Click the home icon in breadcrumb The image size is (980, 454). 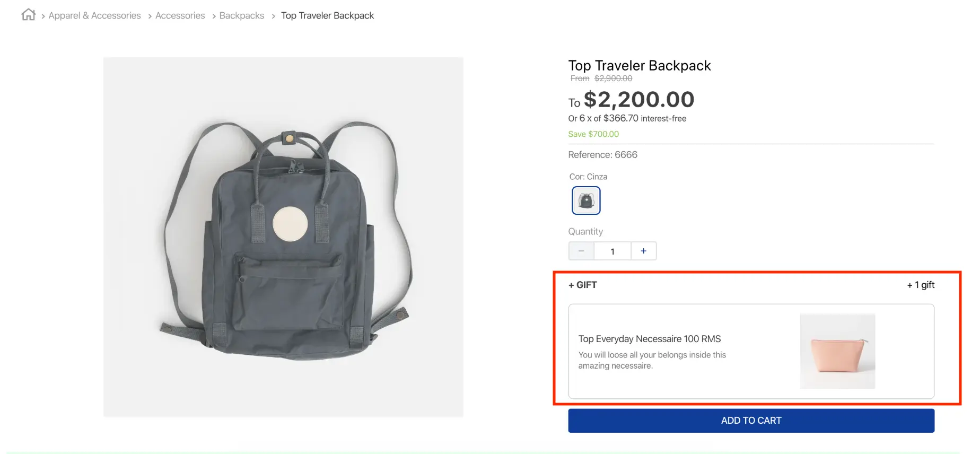click(x=29, y=15)
